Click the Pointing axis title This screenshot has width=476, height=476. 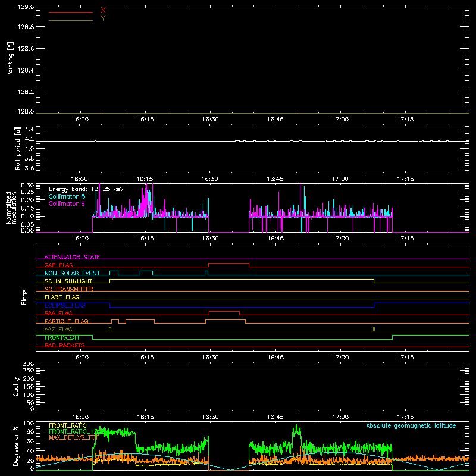point(10,59)
